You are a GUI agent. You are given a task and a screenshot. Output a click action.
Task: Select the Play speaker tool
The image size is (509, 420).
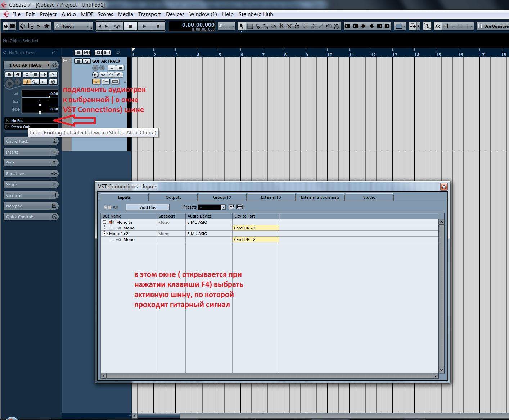pyautogui.click(x=329, y=26)
